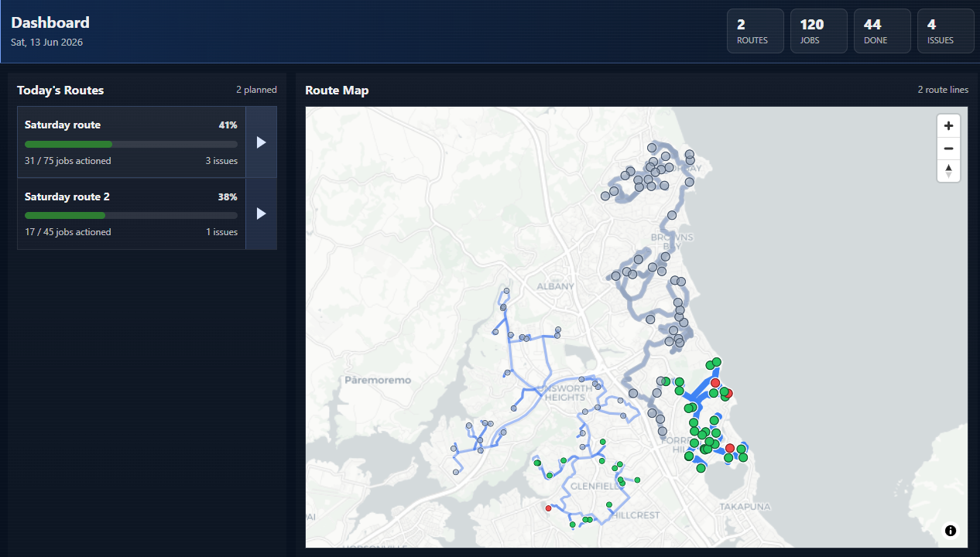Start Saturday route 2 with play arrow
The height and width of the screenshot is (557, 980).
[261, 214]
